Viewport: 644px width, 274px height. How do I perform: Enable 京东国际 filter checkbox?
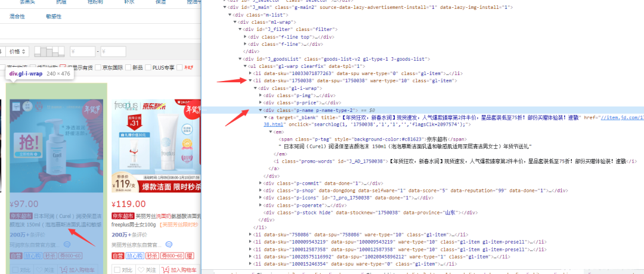(x=98, y=67)
